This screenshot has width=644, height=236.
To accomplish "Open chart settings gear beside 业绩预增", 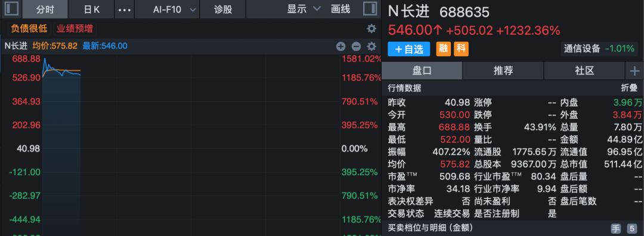I will (371, 29).
